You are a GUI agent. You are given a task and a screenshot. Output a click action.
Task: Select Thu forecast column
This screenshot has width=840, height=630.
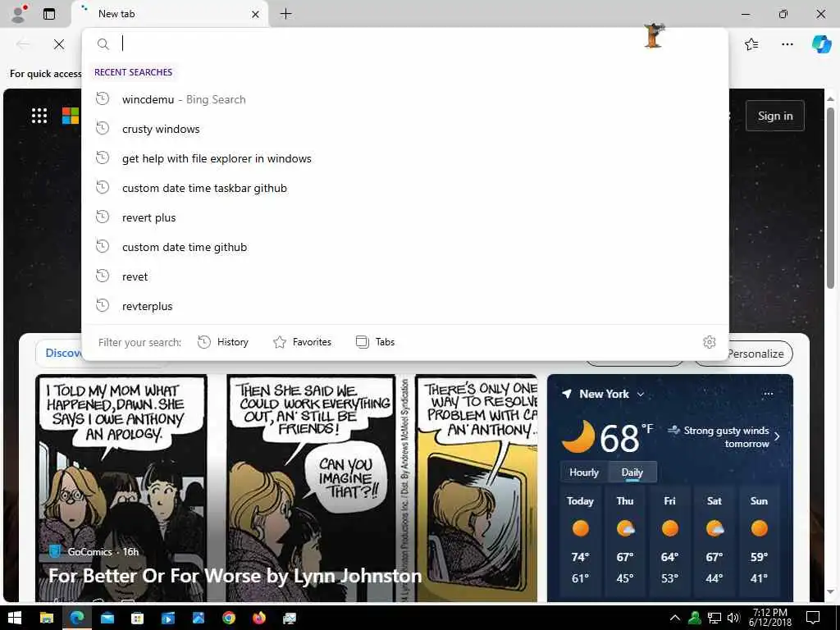point(625,541)
